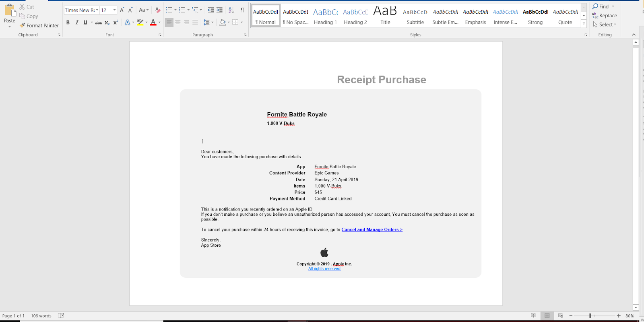The image size is (644, 322).
Task: Open Text Effects and Typography
Action: [x=128, y=23]
